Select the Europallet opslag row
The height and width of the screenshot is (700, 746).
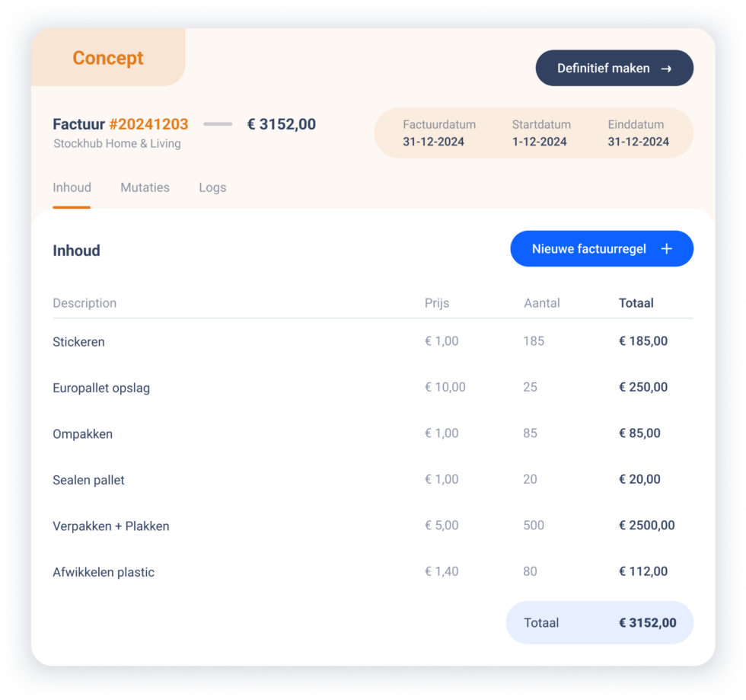(100, 387)
